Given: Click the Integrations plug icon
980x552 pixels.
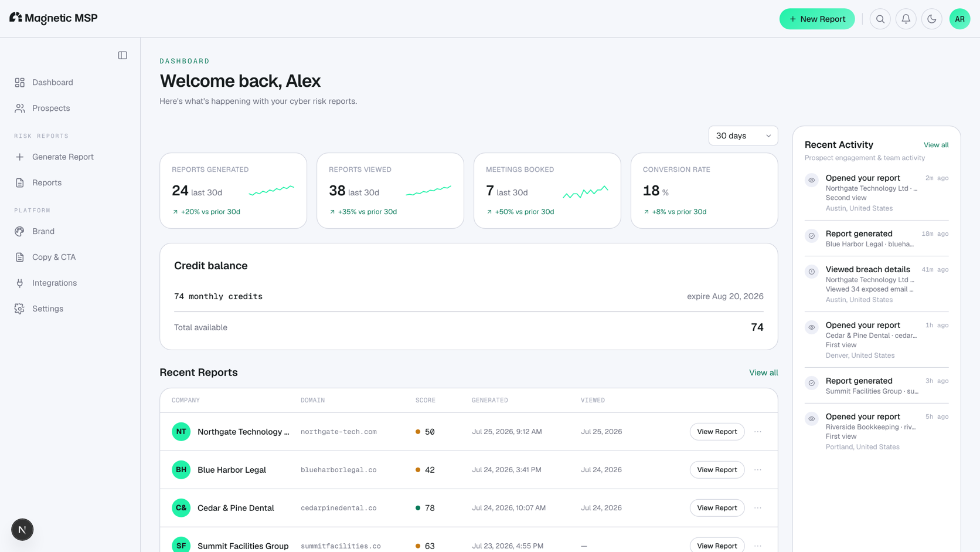Looking at the screenshot, I should click(20, 283).
